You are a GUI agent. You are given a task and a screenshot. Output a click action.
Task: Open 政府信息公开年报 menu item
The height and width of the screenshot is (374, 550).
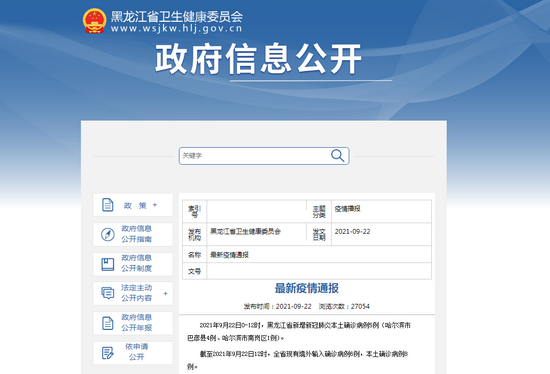click(133, 323)
